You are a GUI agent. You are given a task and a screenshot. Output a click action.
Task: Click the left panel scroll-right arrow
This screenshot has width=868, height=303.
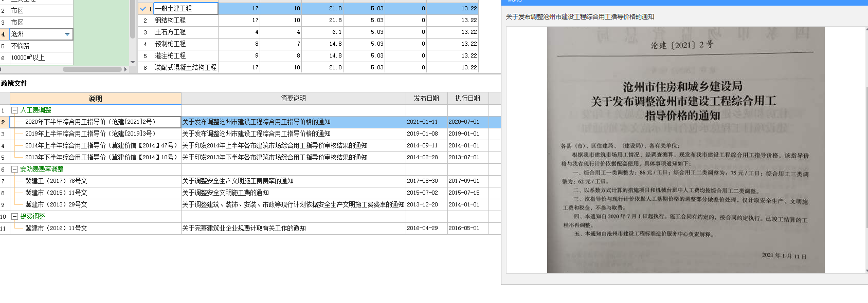125,69
